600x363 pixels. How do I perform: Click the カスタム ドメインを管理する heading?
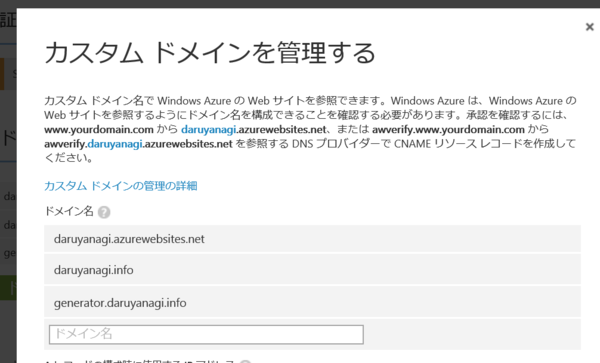coord(210,52)
